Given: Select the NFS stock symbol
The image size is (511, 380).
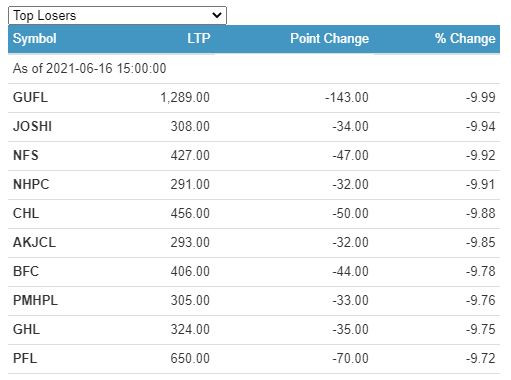Looking at the screenshot, I should 26,156.
